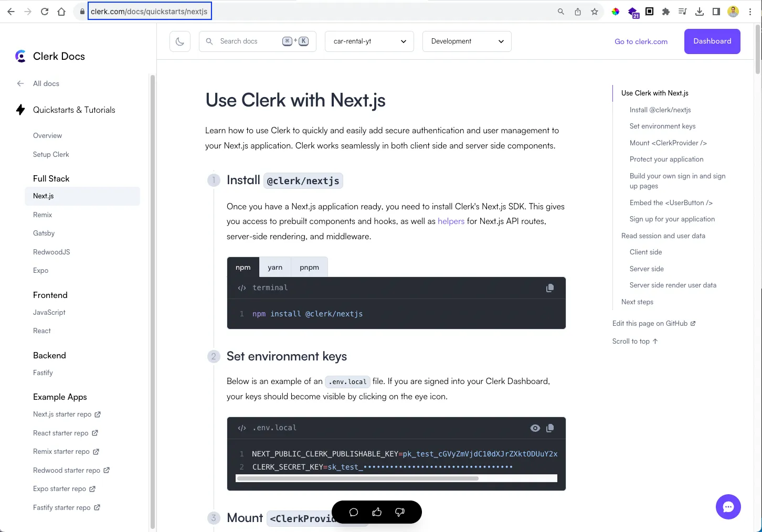
Task: Open the React frontend quickstart
Action: tap(42, 331)
